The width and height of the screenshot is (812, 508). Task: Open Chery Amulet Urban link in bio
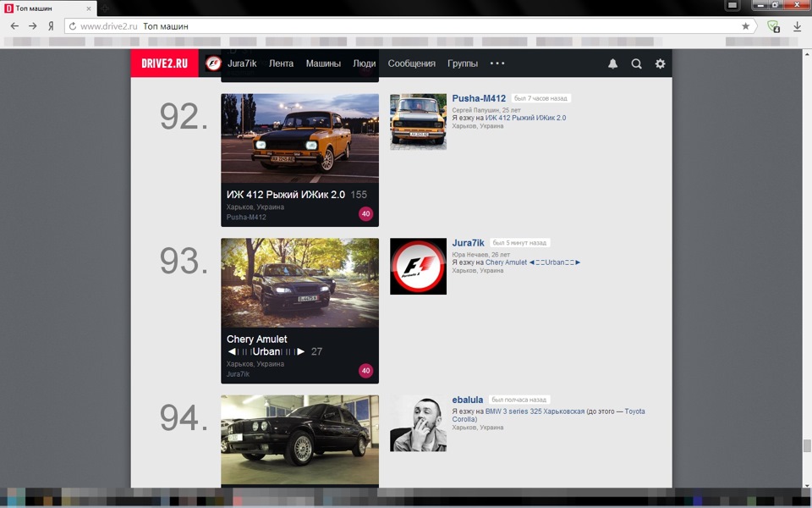tap(533, 262)
